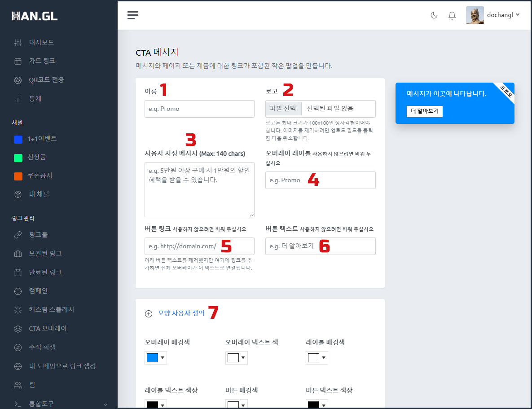The image size is (532, 409).
Task: Open 보관된 링크 page
Action: click(x=45, y=254)
